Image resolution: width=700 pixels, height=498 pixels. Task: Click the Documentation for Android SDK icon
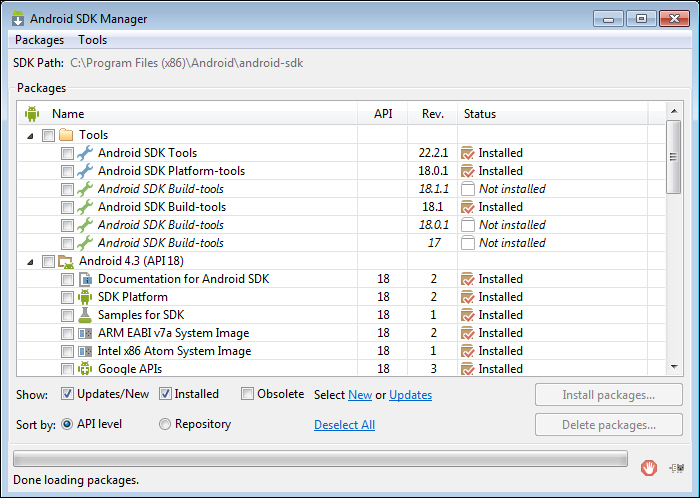pyautogui.click(x=85, y=279)
